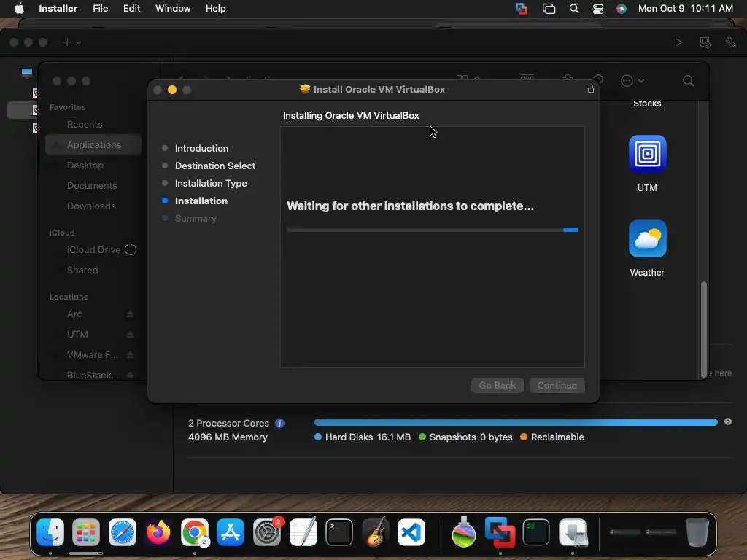This screenshot has width=747, height=560.
Task: Open System Settings from the Dock
Action: [x=267, y=532]
